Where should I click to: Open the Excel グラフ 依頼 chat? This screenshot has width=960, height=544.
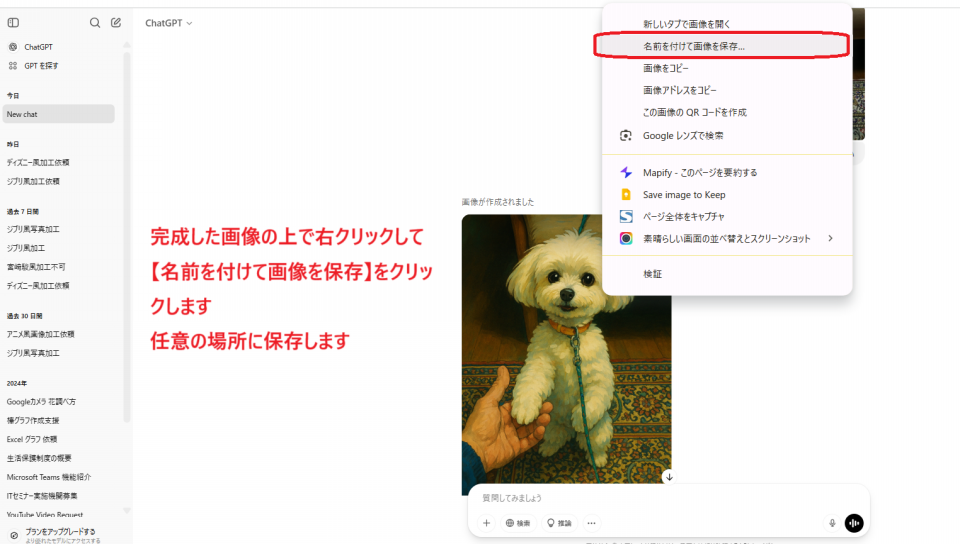point(32,439)
